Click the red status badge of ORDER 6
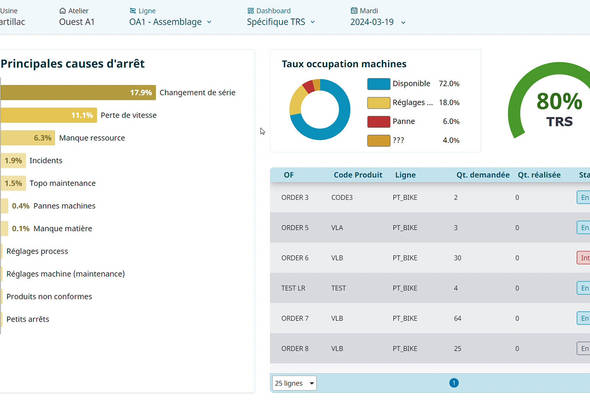This screenshot has width=590, height=408. click(583, 258)
